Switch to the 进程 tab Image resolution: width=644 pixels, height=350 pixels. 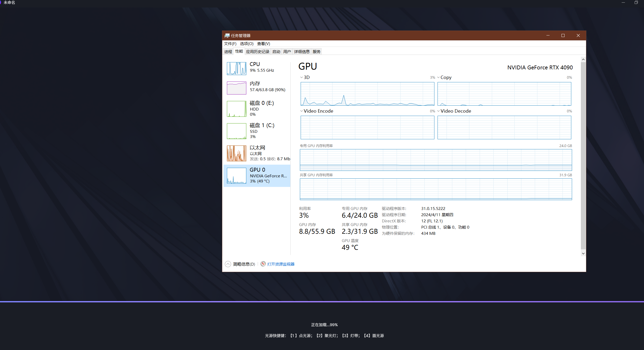[x=228, y=52]
